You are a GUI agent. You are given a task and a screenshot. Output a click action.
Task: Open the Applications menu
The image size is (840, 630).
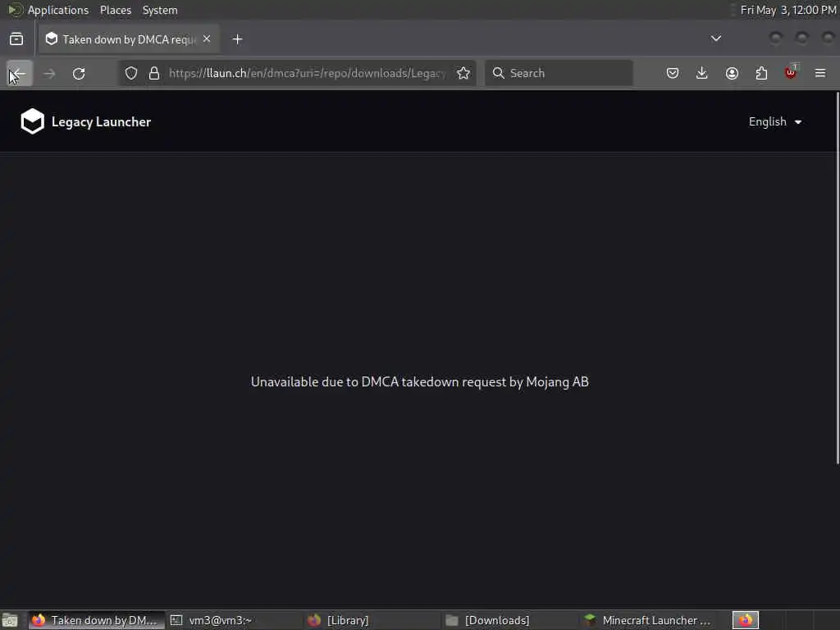(58, 10)
